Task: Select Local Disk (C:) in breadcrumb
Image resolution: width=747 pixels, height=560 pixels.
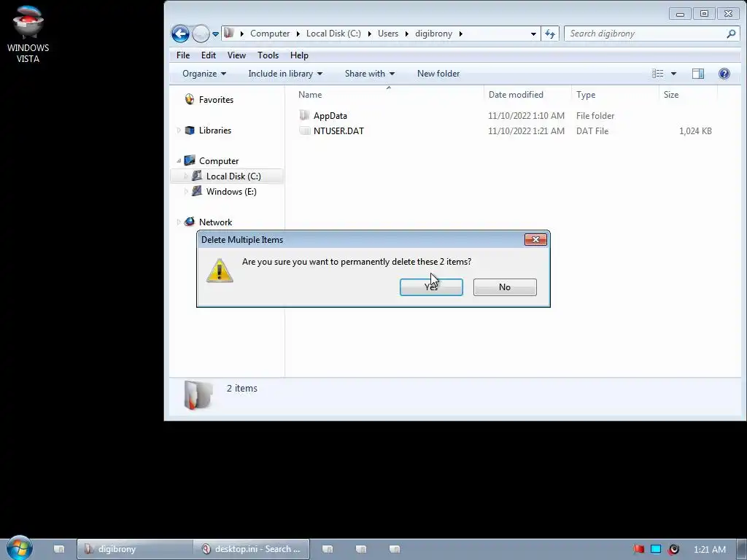Action: 333,34
